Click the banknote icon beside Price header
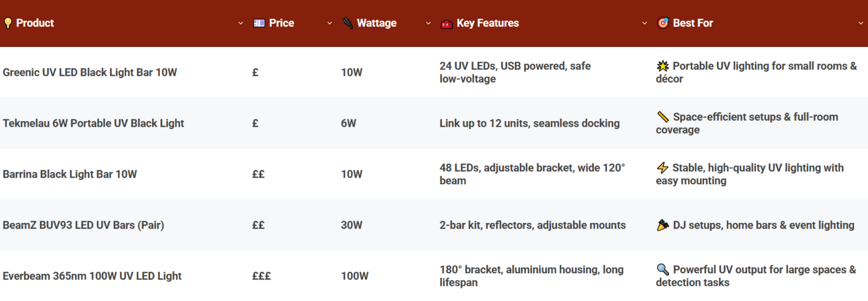The image size is (868, 301). (259, 23)
